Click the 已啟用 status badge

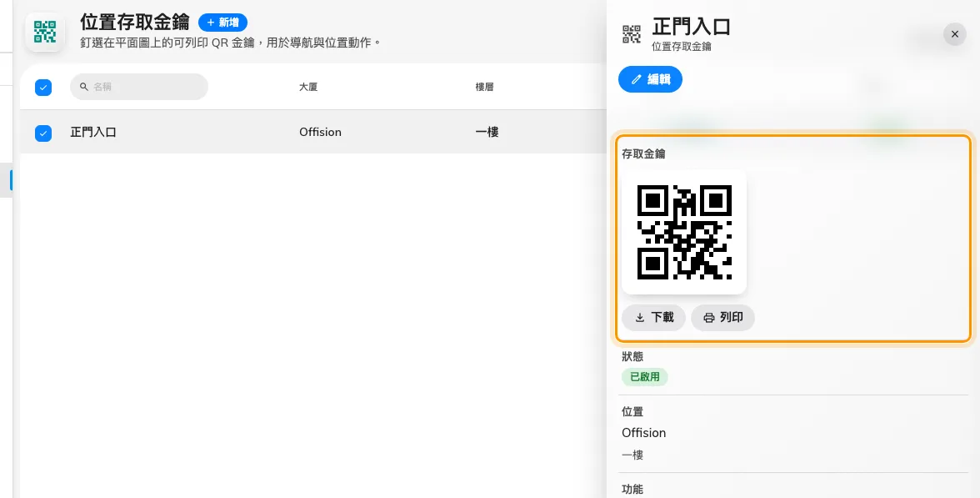pos(644,377)
